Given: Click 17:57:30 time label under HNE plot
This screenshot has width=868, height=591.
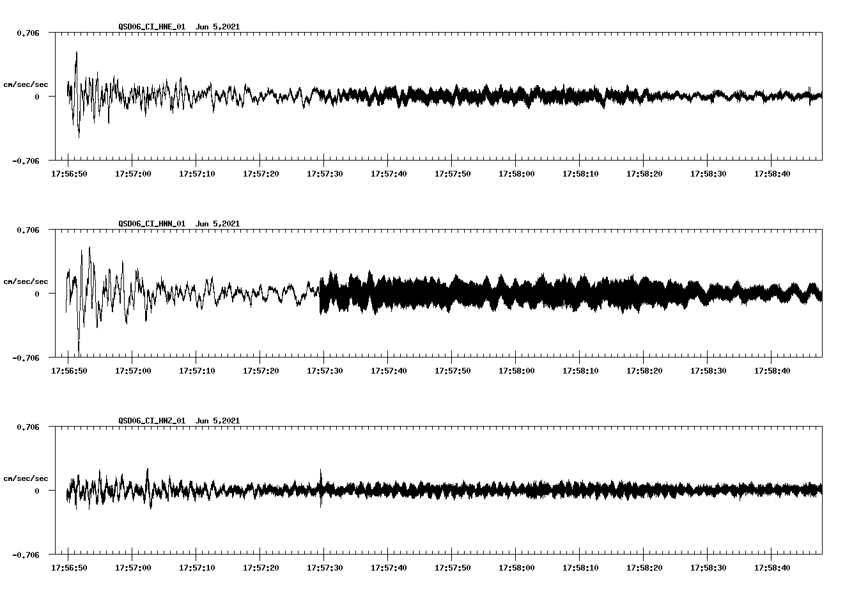Looking at the screenshot, I should coord(324,174).
